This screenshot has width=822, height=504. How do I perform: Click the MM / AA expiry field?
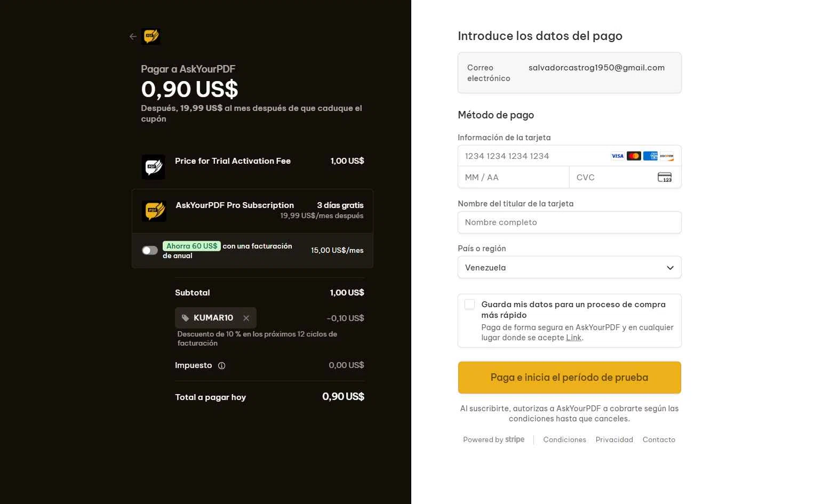(514, 177)
